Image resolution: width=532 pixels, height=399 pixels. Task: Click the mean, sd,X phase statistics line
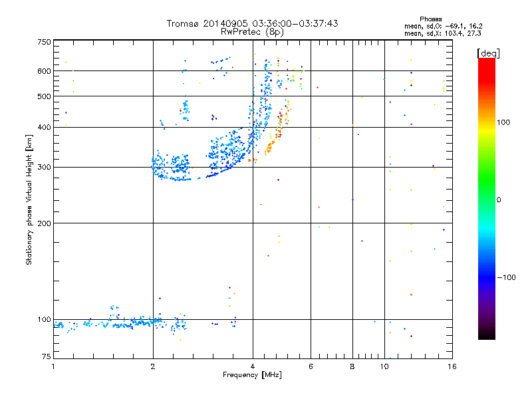[x=443, y=33]
